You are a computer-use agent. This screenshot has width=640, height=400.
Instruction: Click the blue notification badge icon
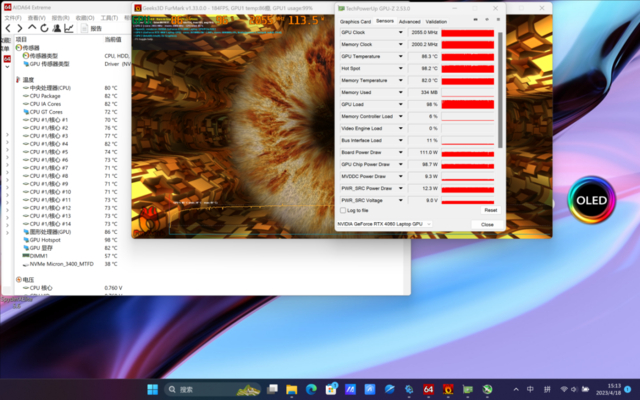pos(628,389)
